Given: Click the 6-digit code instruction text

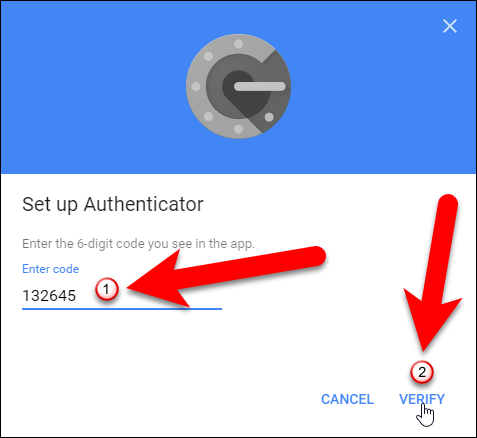Looking at the screenshot, I should (138, 244).
